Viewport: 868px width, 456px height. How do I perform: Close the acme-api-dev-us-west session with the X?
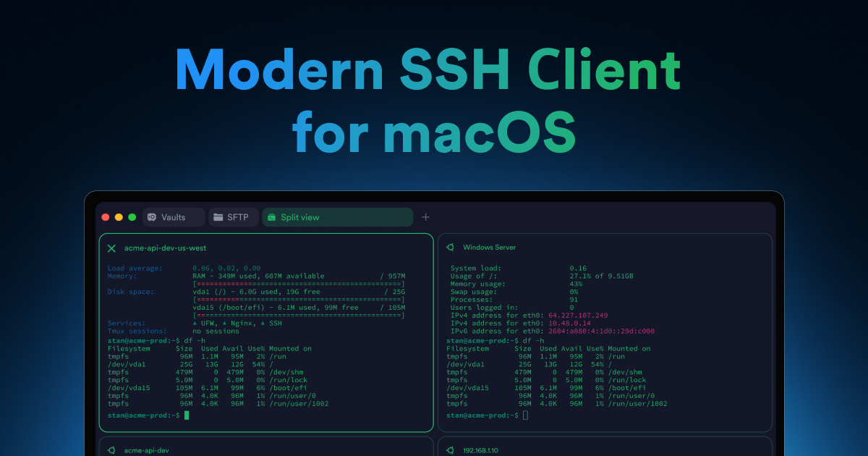pyautogui.click(x=111, y=247)
